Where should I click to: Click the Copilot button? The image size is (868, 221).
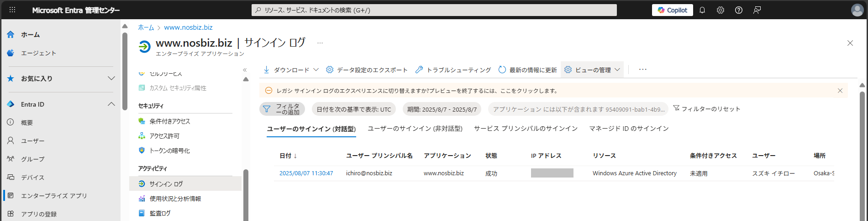672,10
